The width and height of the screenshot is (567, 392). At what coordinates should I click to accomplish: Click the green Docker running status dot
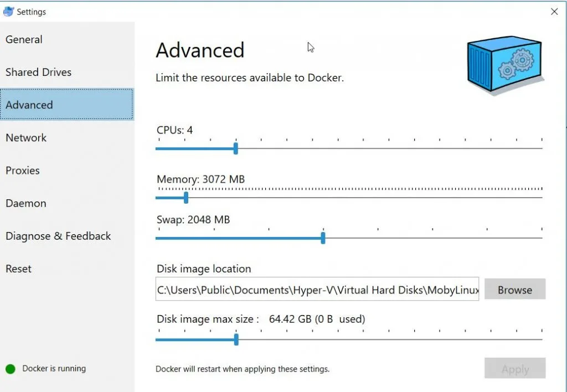click(x=11, y=368)
